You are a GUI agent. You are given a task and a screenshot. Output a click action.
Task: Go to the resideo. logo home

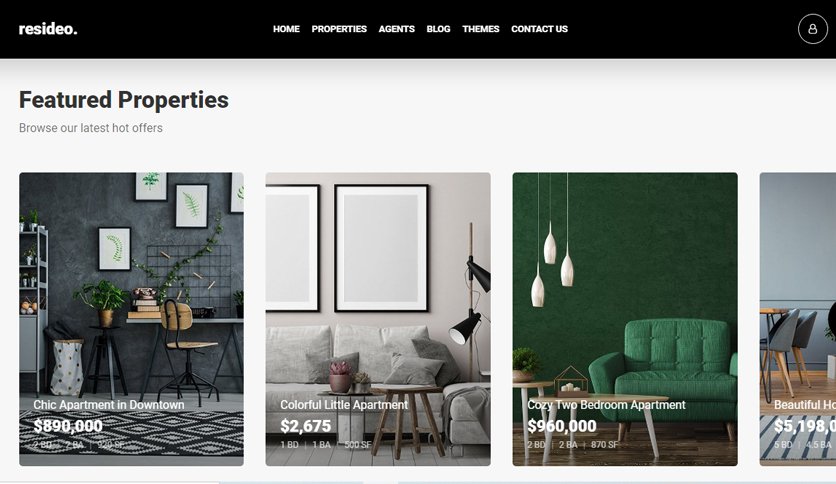coord(48,29)
